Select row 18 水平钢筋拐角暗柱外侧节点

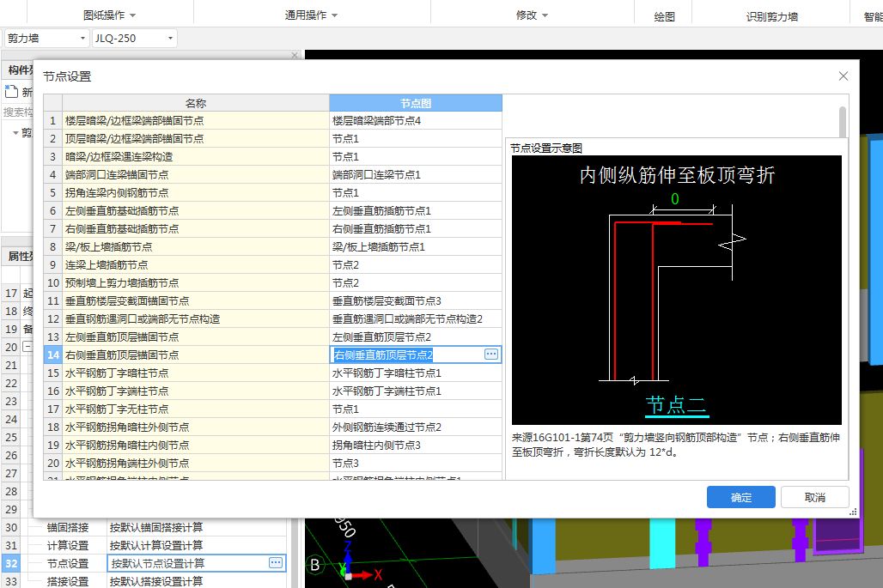(x=195, y=427)
